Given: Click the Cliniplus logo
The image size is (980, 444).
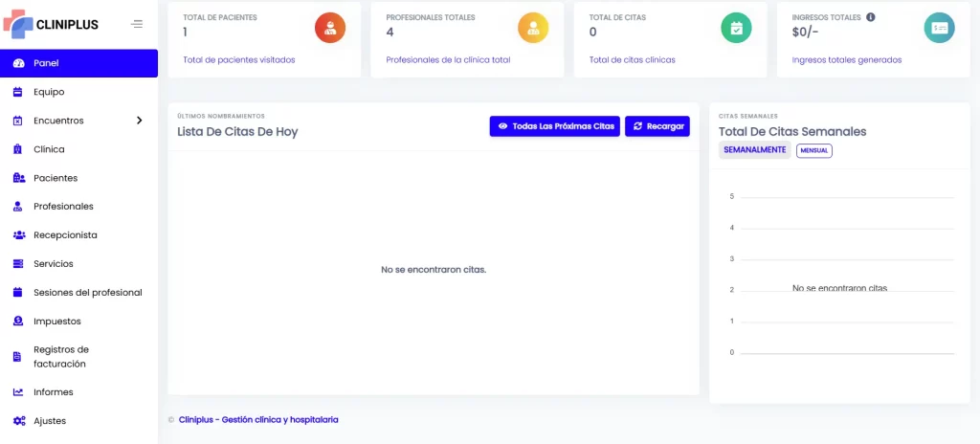Looking at the screenshot, I should click(x=51, y=24).
